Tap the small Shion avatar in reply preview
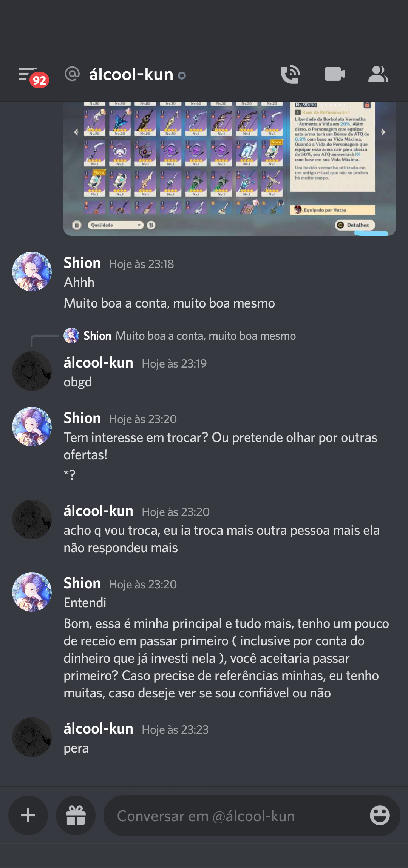Viewport: 408px width, 868px height. coord(71,336)
